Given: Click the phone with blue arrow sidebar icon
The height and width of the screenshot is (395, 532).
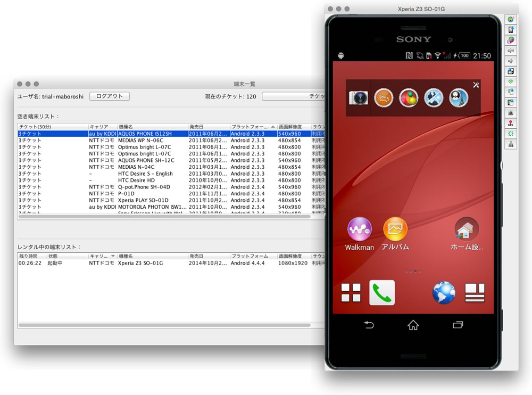Looking at the screenshot, I should [511, 30].
